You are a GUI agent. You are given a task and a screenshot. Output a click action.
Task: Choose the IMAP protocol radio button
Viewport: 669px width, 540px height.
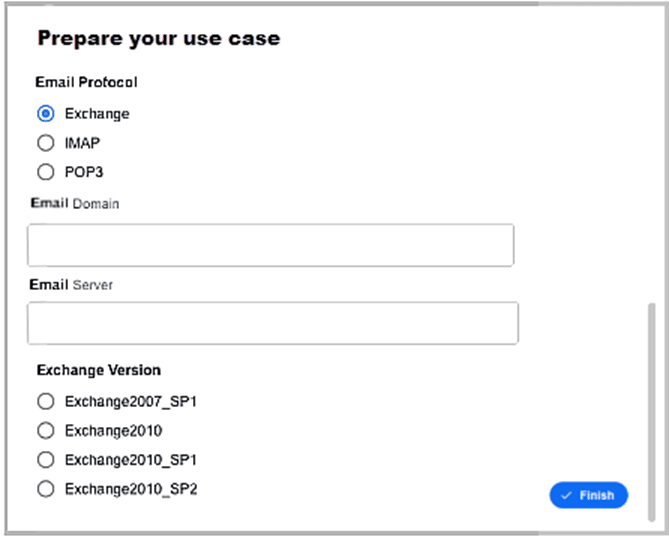(x=46, y=143)
